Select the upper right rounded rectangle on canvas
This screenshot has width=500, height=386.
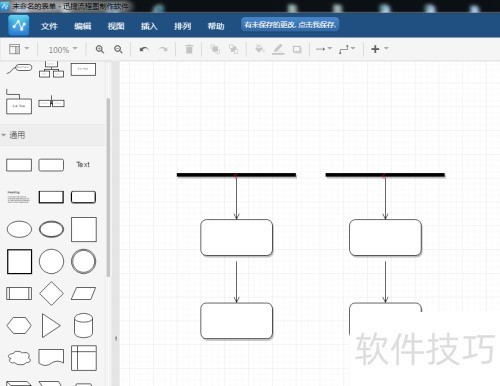[385, 237]
